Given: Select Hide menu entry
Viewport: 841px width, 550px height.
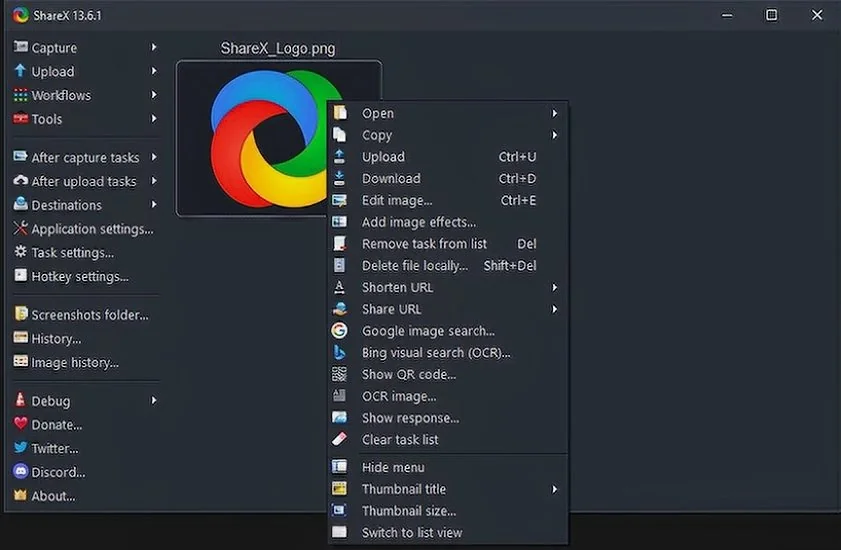Looking at the screenshot, I should [447, 467].
